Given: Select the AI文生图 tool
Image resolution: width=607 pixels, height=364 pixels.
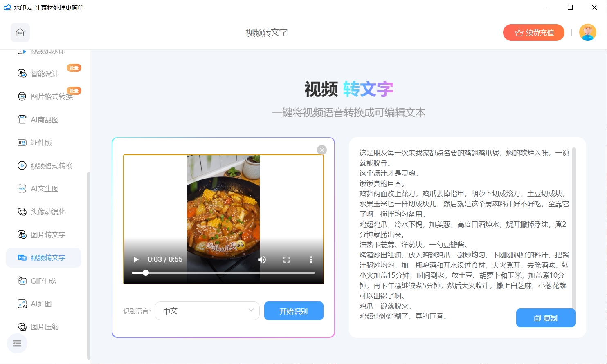Looking at the screenshot, I should (x=43, y=188).
